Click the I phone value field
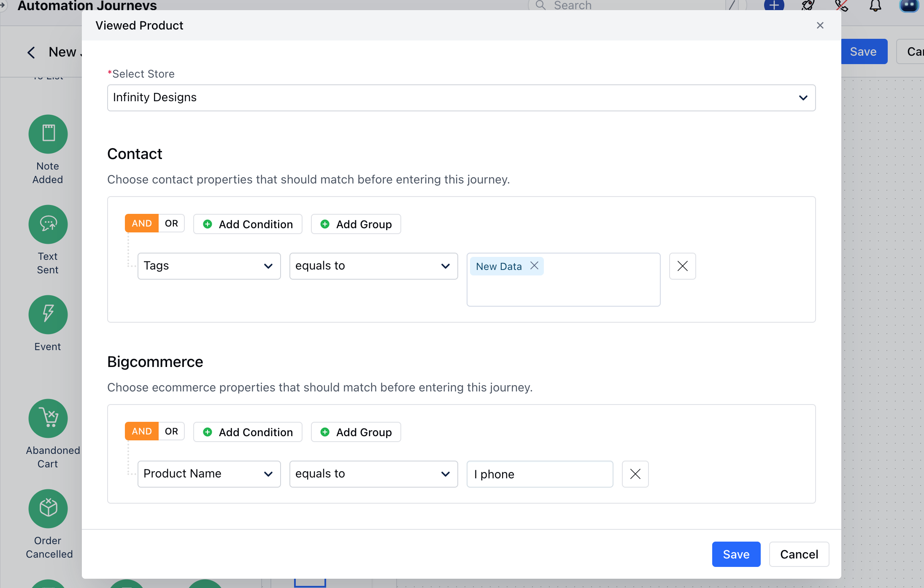Screen dimensions: 924x588 pos(540,474)
